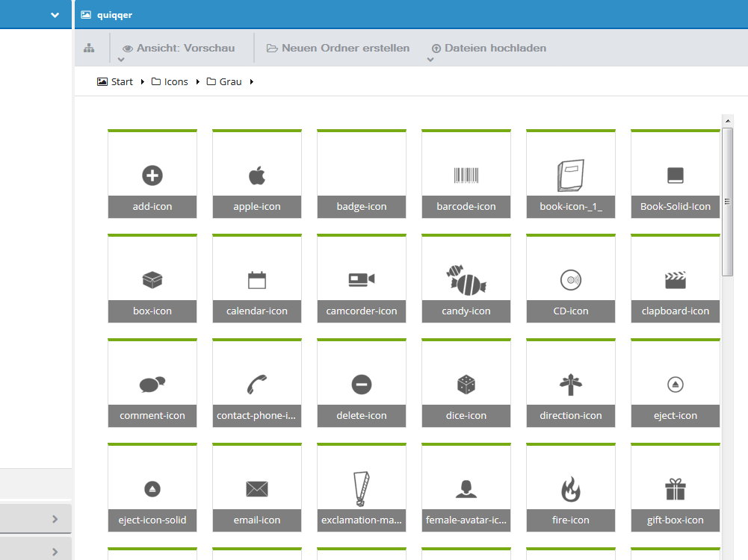Click Neuen Ordner erstellen button

pos(338,48)
